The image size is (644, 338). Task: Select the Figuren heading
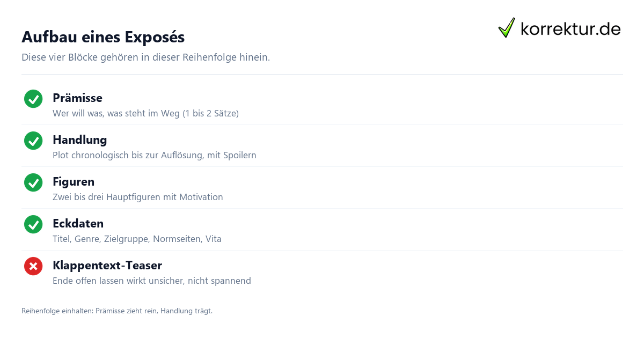pyautogui.click(x=74, y=182)
